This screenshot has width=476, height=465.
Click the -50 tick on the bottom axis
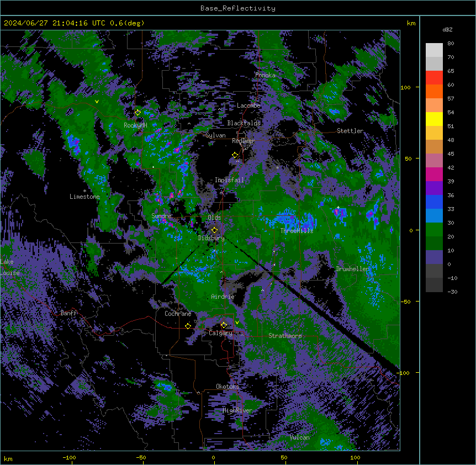pyautogui.click(x=141, y=458)
